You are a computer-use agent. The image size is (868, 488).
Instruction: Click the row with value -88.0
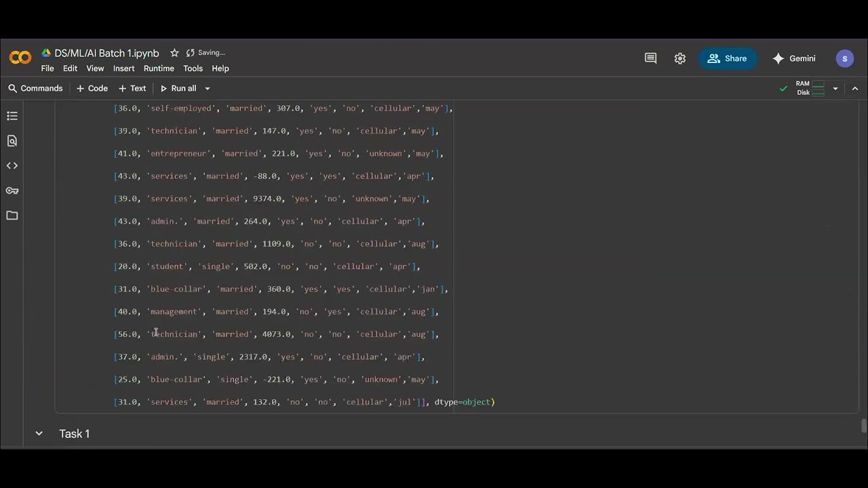pos(274,176)
